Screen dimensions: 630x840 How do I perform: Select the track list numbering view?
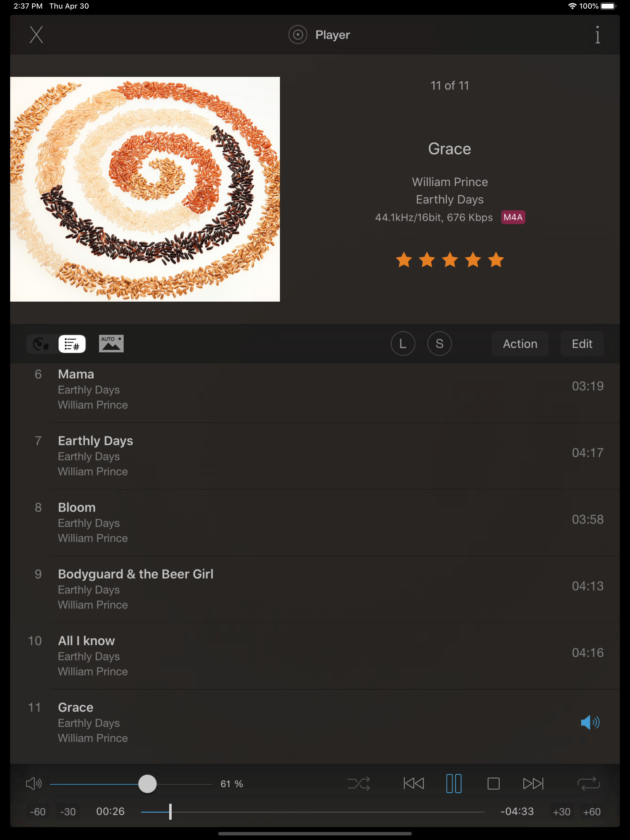pyautogui.click(x=72, y=344)
